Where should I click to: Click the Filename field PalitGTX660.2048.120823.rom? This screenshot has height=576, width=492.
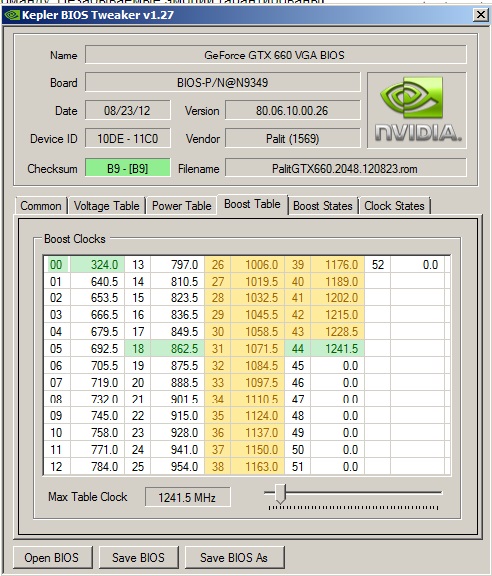(x=345, y=168)
